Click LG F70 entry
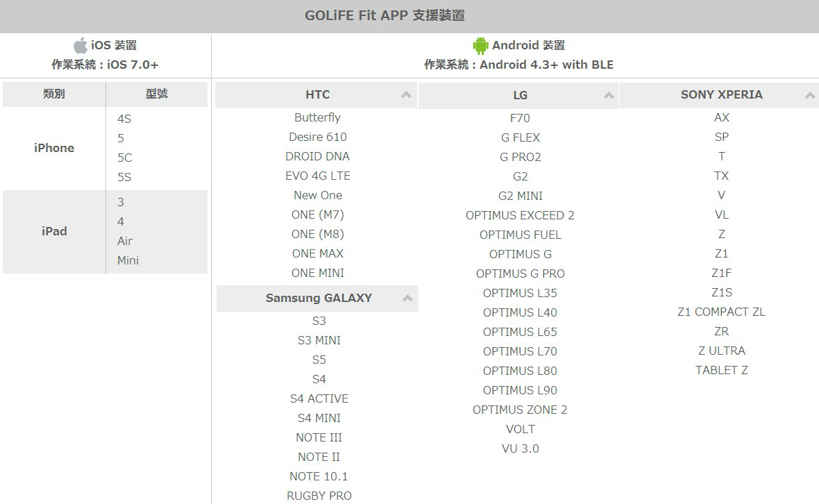 [521, 119]
